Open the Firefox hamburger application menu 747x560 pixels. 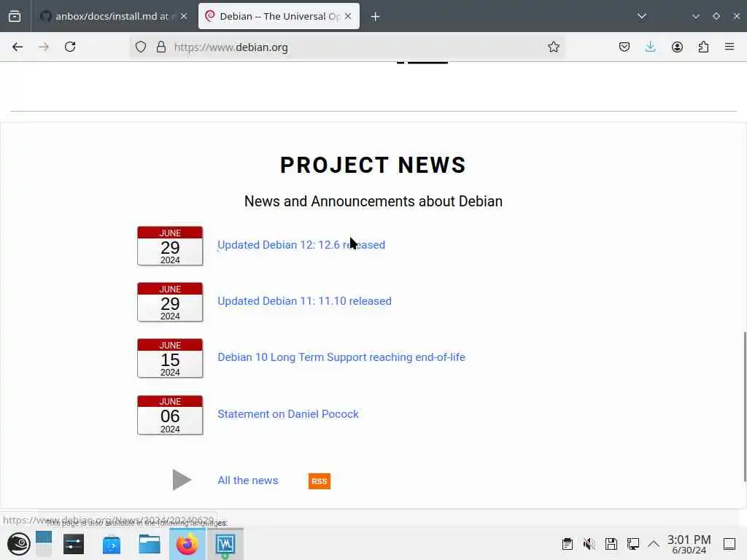pos(729,47)
